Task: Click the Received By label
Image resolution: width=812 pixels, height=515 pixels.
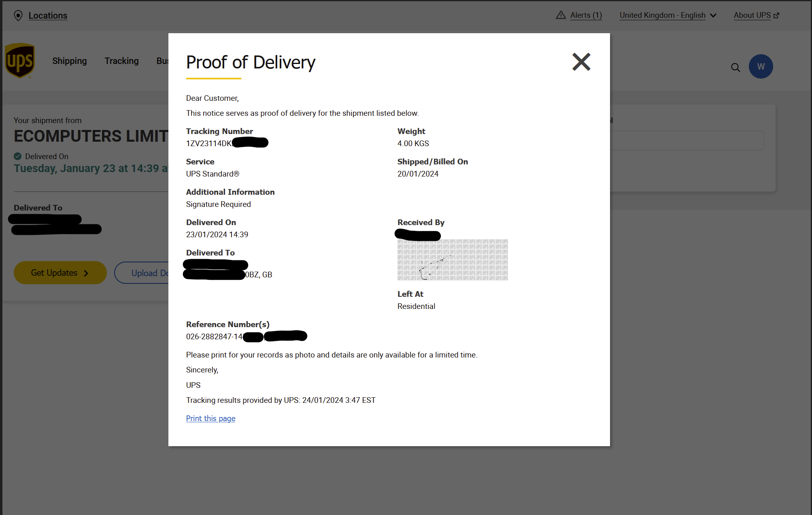Action: coord(421,222)
